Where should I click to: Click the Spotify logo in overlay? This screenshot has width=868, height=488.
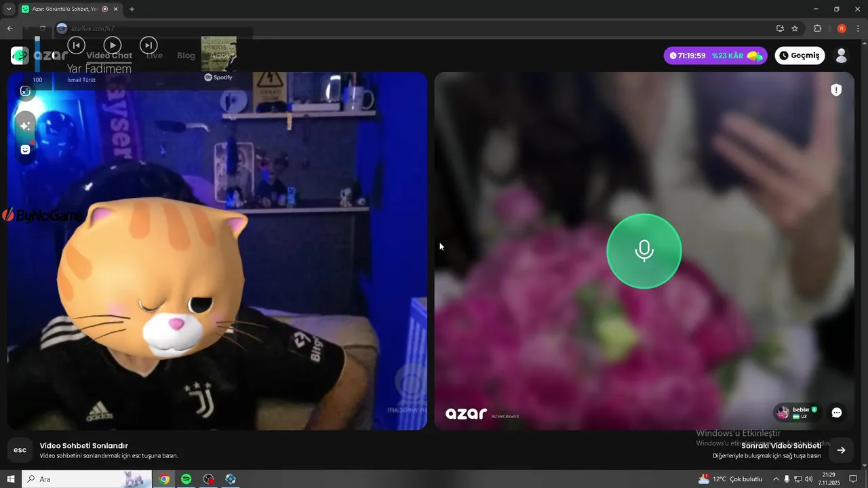click(x=218, y=77)
